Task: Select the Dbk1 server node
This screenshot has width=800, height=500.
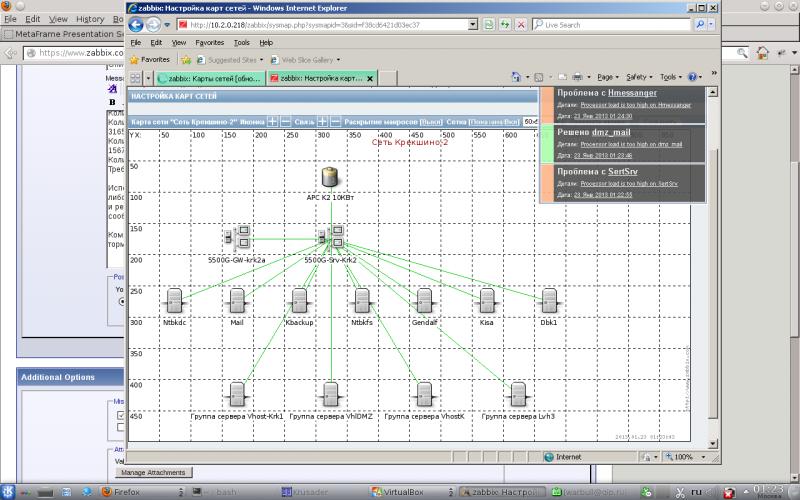Action: tap(549, 300)
